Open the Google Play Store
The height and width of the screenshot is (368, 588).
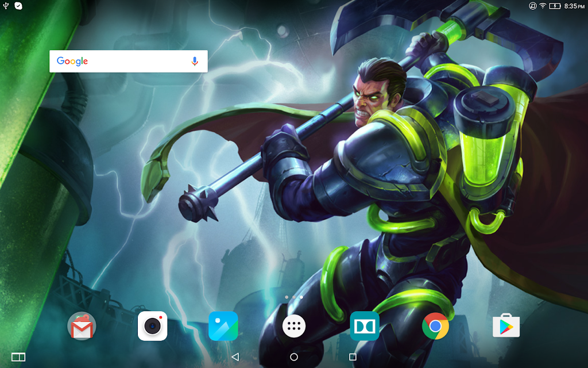(x=506, y=325)
